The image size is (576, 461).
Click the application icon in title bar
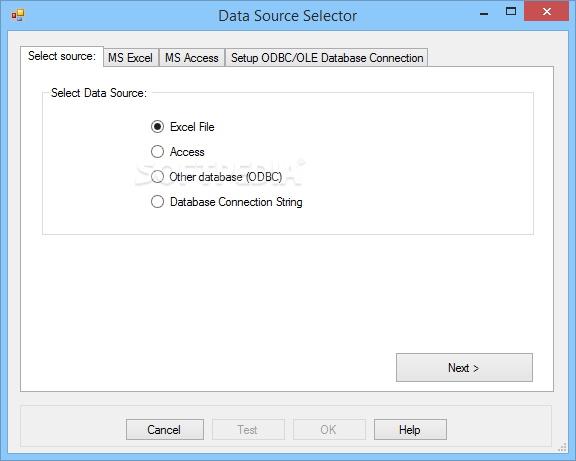[18, 15]
